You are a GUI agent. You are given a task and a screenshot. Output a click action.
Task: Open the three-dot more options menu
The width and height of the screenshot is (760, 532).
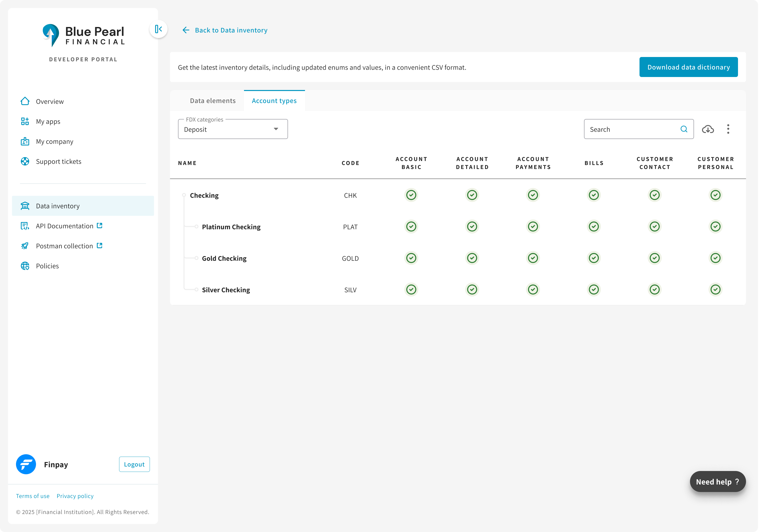click(728, 129)
